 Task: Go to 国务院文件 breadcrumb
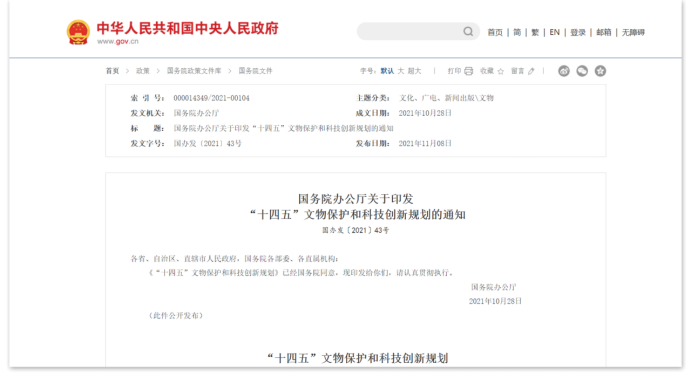point(256,71)
